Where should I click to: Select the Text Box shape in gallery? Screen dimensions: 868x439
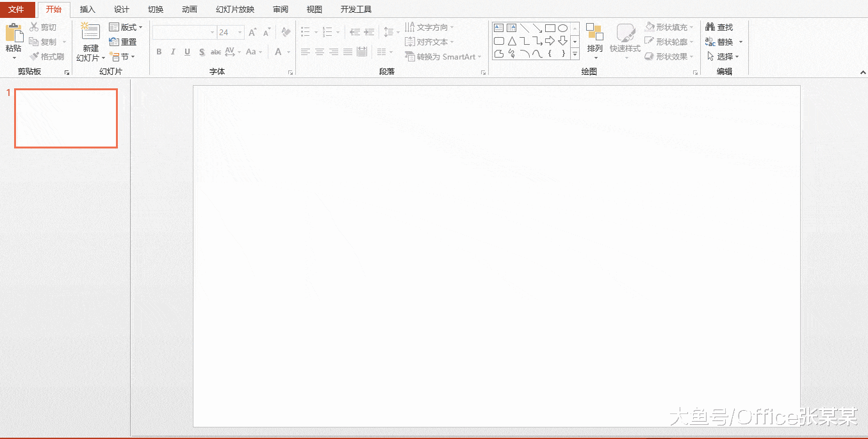click(498, 28)
